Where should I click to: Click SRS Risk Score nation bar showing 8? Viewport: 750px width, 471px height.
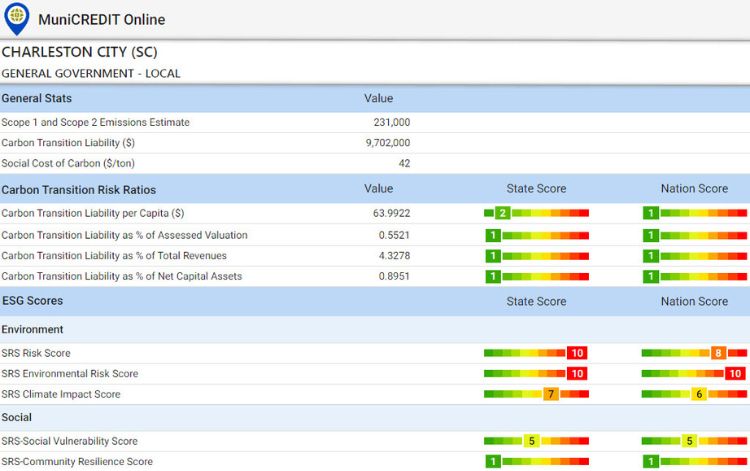pyautogui.click(x=695, y=353)
